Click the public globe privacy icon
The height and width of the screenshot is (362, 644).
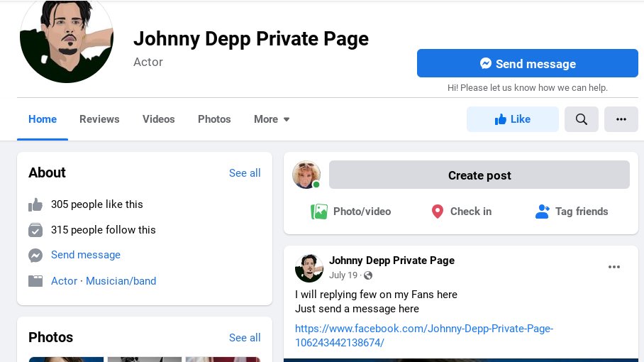pyautogui.click(x=368, y=275)
